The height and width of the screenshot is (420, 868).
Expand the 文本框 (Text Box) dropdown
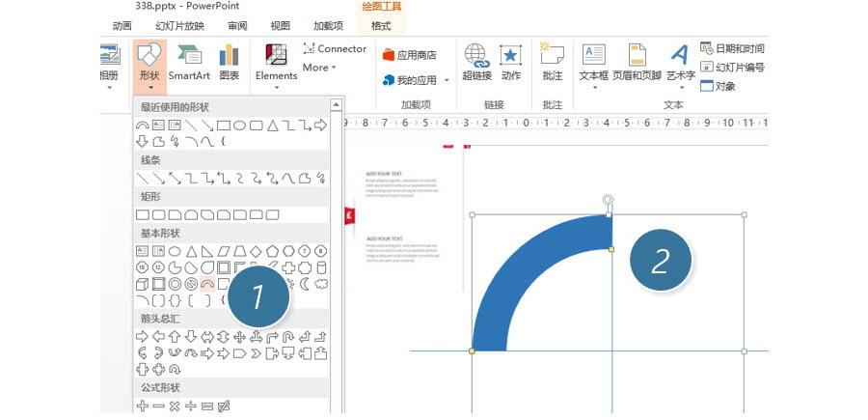593,64
